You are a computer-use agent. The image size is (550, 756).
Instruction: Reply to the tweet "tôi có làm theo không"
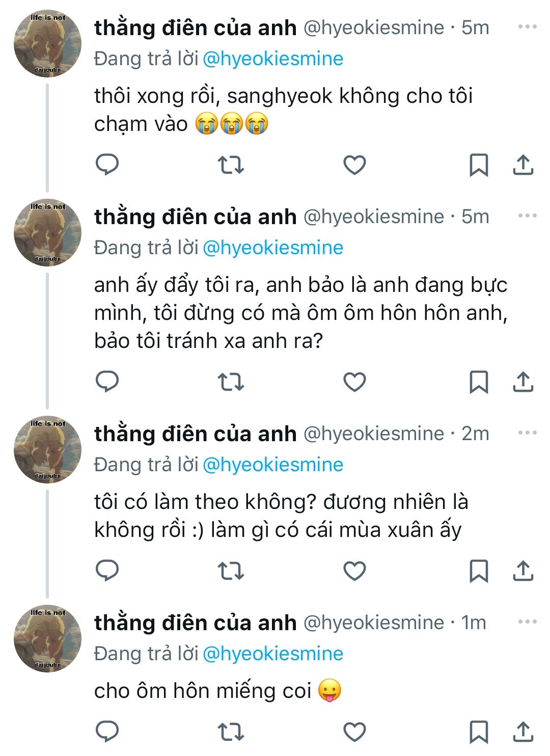[107, 571]
